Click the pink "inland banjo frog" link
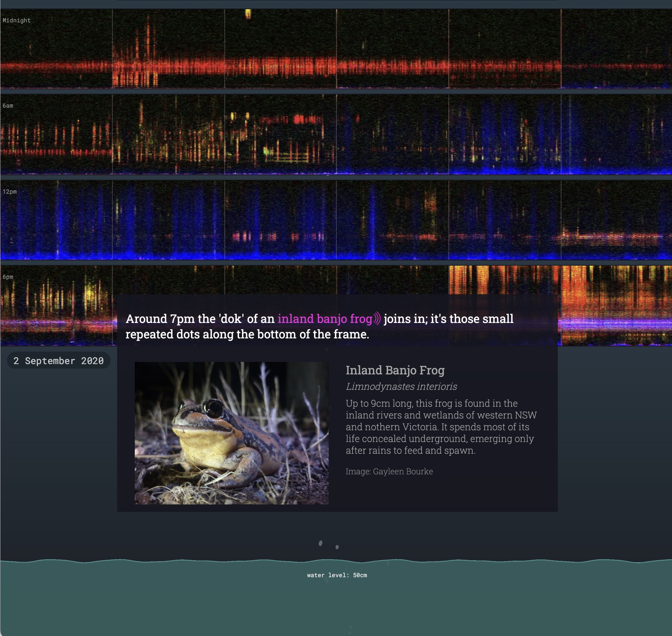Image resolution: width=672 pixels, height=636 pixels. 325,319
